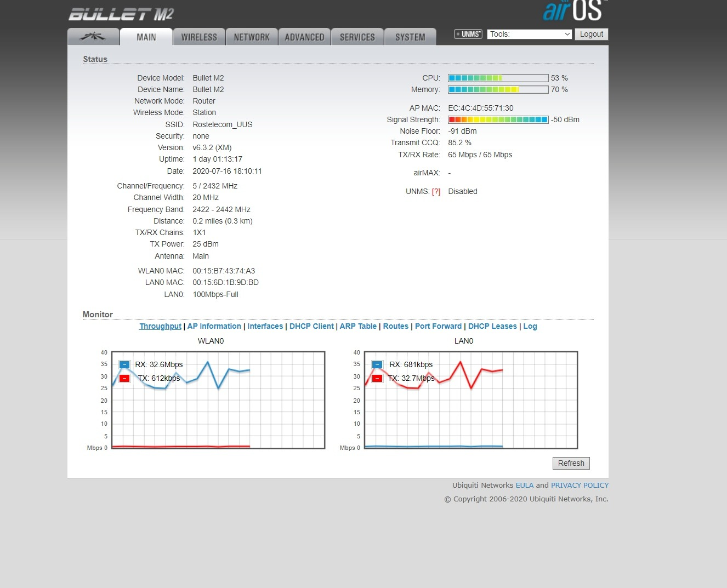Click the Signal Strength bar

coord(498,119)
